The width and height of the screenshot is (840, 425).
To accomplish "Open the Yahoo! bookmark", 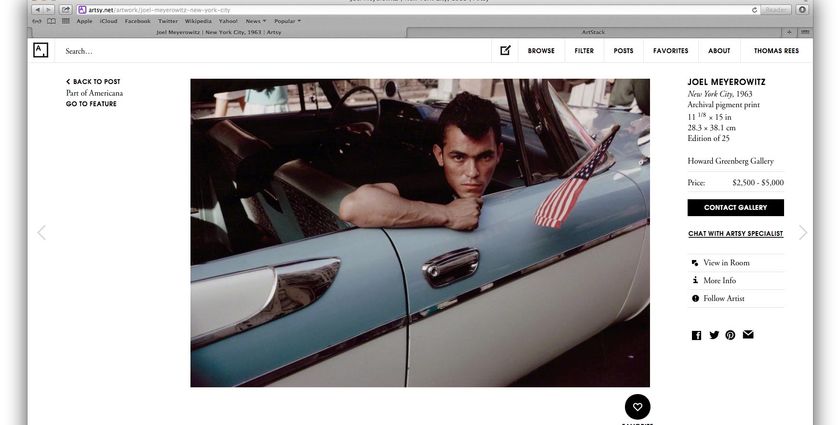I will [x=228, y=21].
